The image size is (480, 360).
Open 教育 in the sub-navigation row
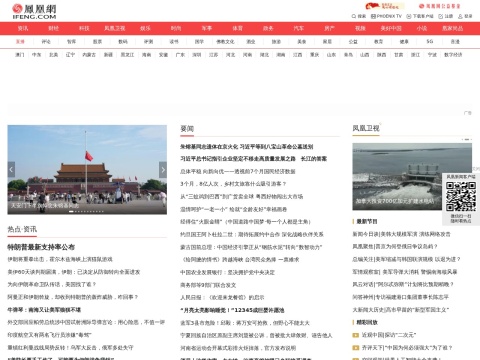click(x=378, y=42)
